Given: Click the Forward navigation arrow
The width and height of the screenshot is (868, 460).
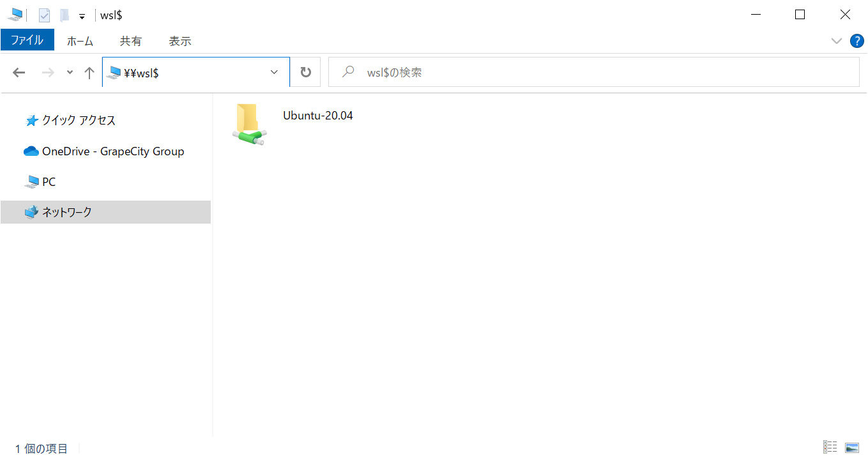Looking at the screenshot, I should (x=48, y=73).
